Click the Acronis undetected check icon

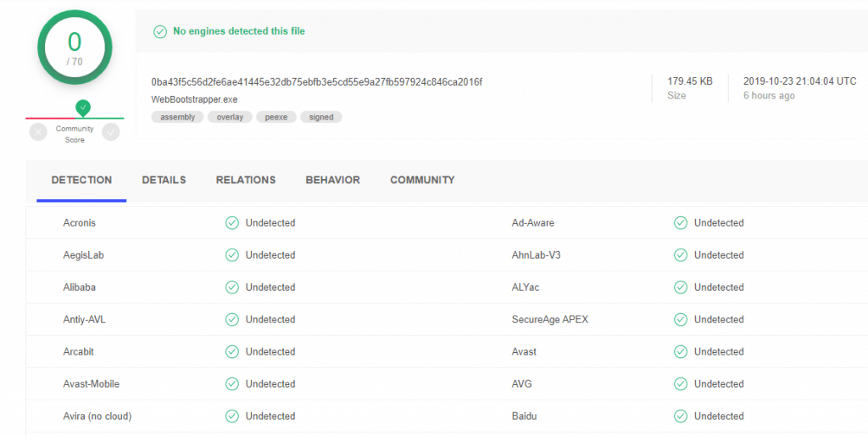(232, 223)
